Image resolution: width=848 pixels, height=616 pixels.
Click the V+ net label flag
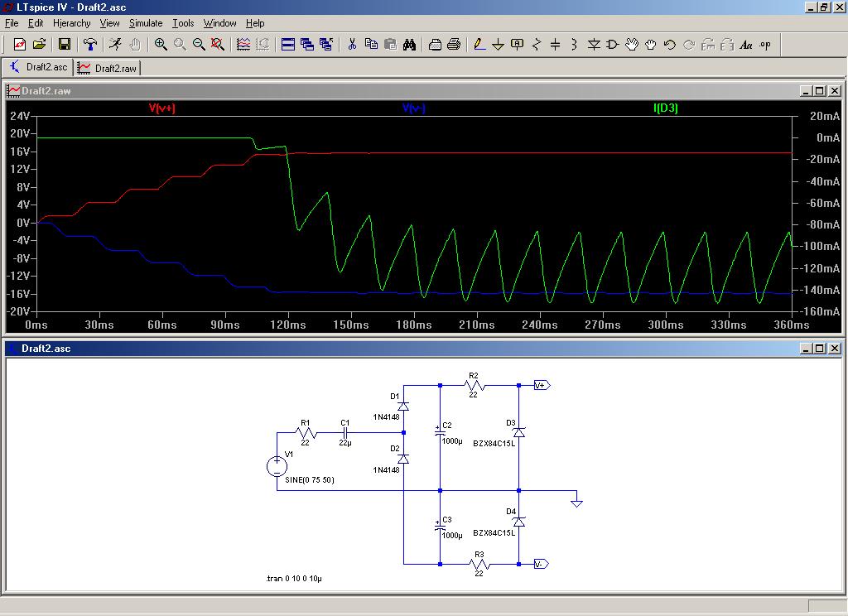542,385
